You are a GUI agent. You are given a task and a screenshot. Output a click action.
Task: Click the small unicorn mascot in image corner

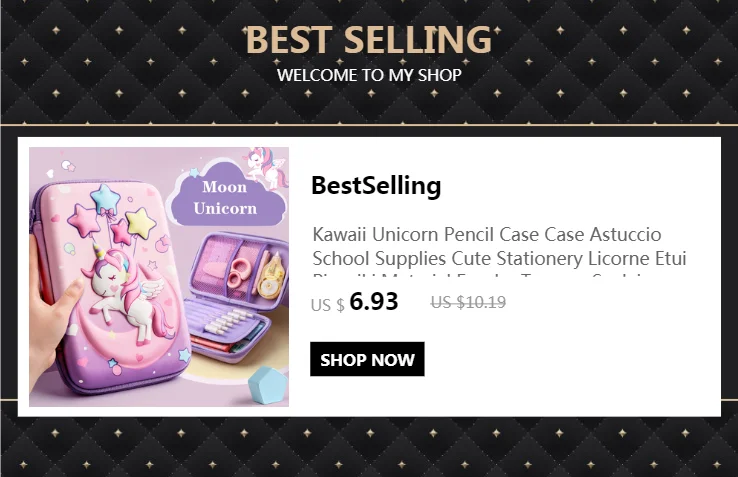[266, 167]
